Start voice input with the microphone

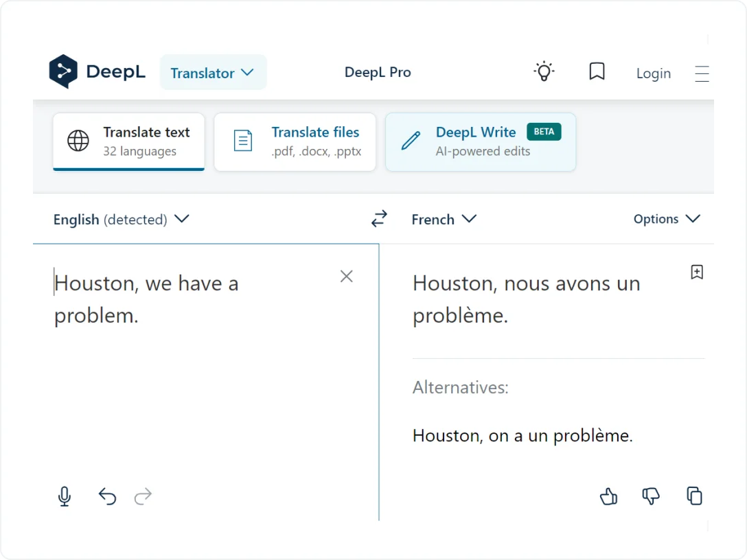click(64, 496)
